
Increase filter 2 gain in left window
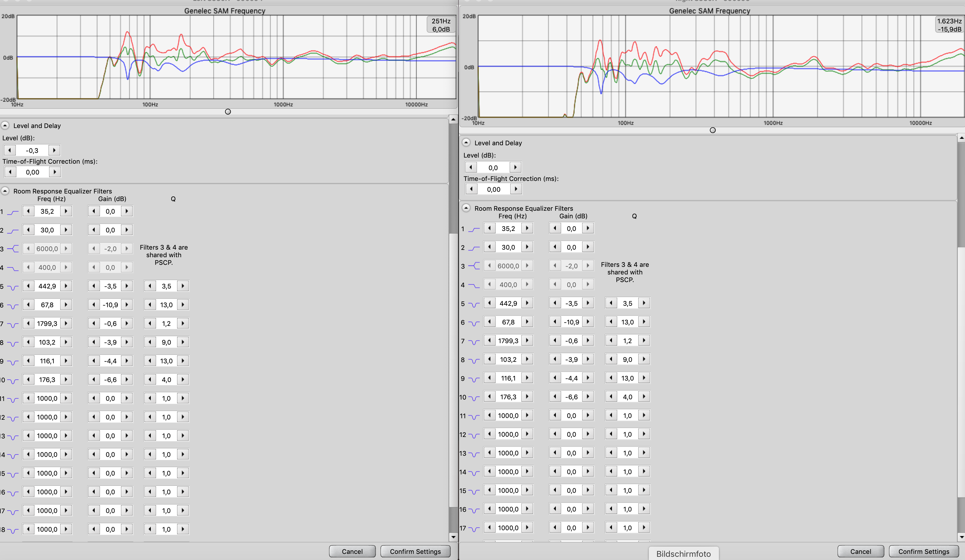pyautogui.click(x=127, y=230)
